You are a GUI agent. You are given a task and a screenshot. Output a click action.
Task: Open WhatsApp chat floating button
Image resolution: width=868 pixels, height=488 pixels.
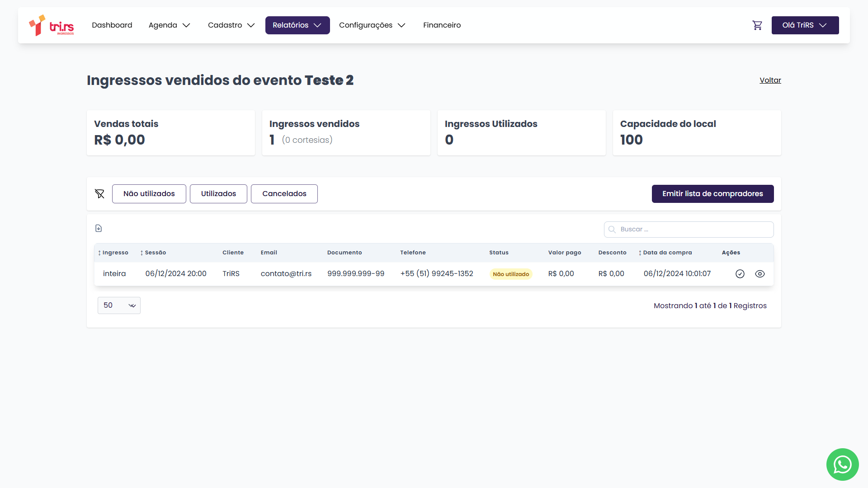842,465
